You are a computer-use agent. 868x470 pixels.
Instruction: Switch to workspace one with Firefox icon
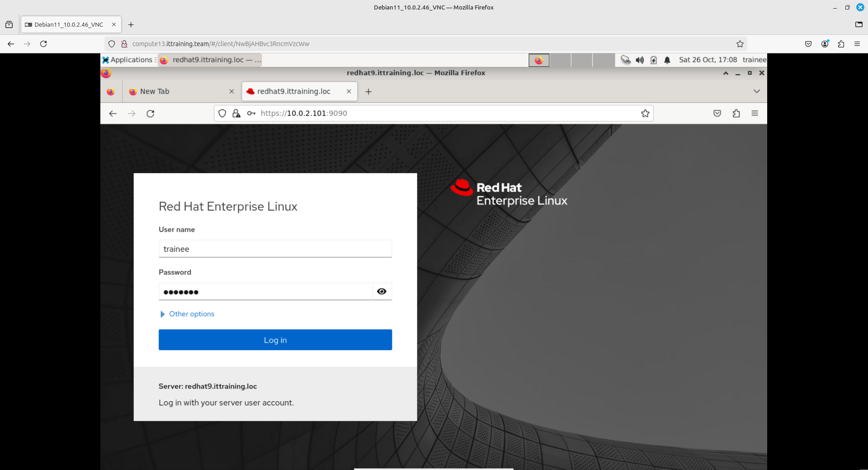coord(539,60)
